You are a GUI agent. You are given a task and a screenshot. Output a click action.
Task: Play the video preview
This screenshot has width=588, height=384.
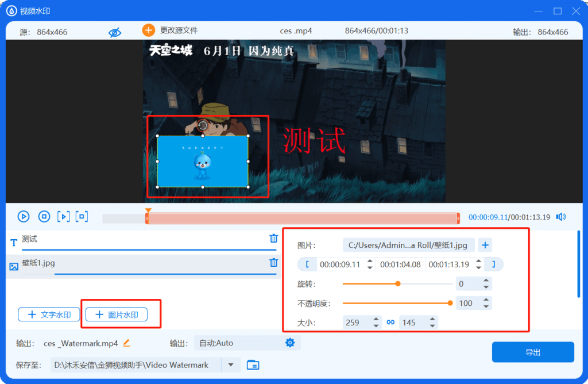pyautogui.click(x=23, y=217)
